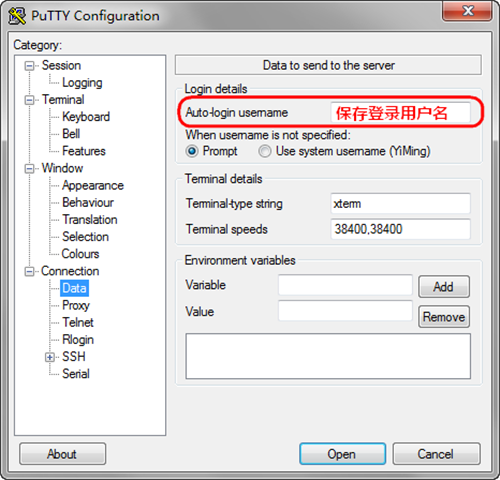
Task: Open the Behaviour category
Action: (88, 202)
